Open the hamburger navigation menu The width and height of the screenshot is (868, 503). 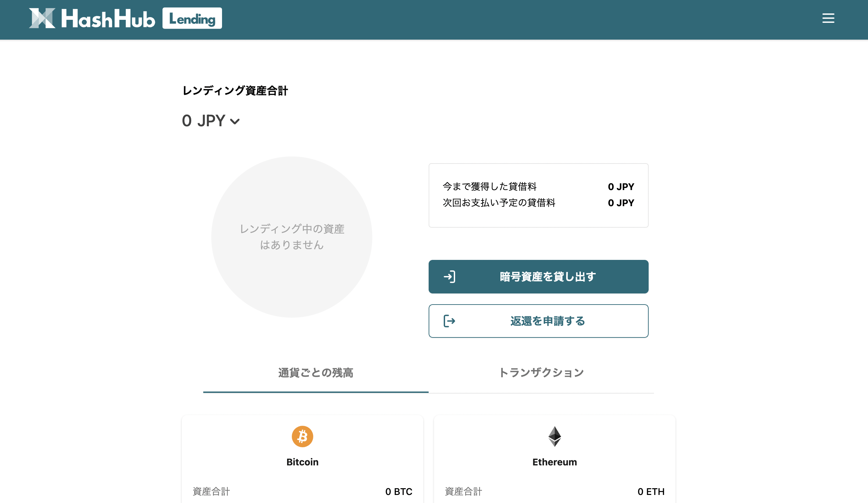click(828, 18)
